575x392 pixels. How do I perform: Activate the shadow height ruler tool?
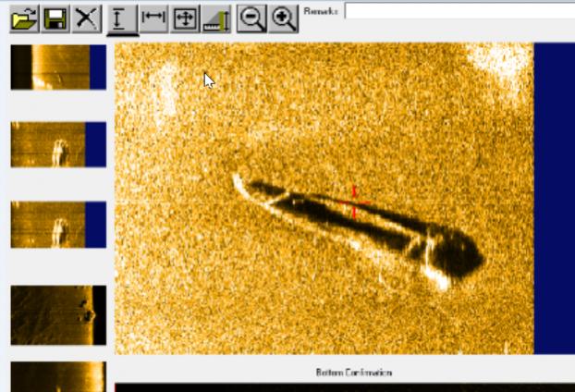[x=216, y=18]
